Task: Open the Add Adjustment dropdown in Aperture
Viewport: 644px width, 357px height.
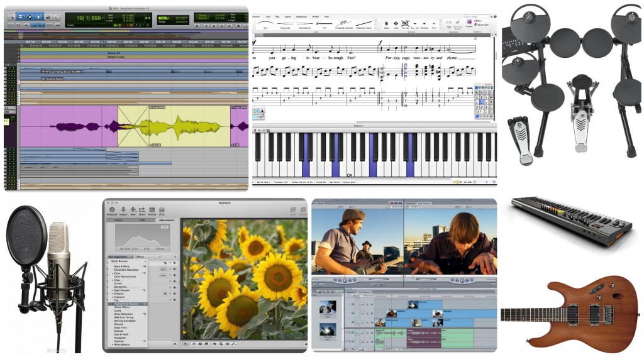Action: click(121, 256)
